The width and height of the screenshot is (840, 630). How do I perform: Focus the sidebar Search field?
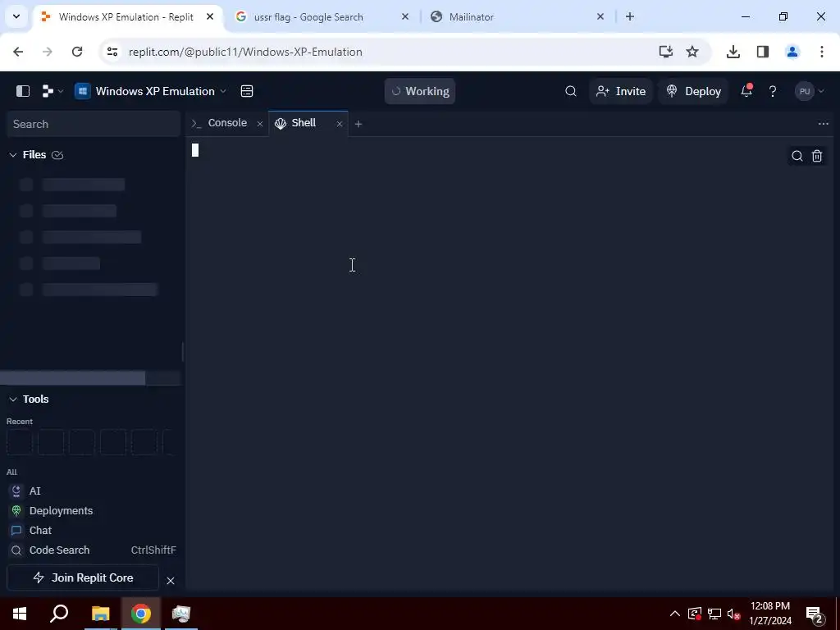[x=94, y=124]
